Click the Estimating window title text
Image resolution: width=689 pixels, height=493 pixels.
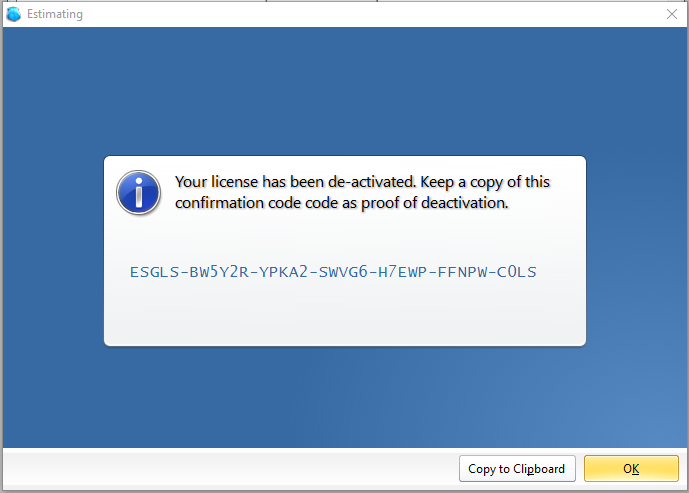[x=54, y=14]
